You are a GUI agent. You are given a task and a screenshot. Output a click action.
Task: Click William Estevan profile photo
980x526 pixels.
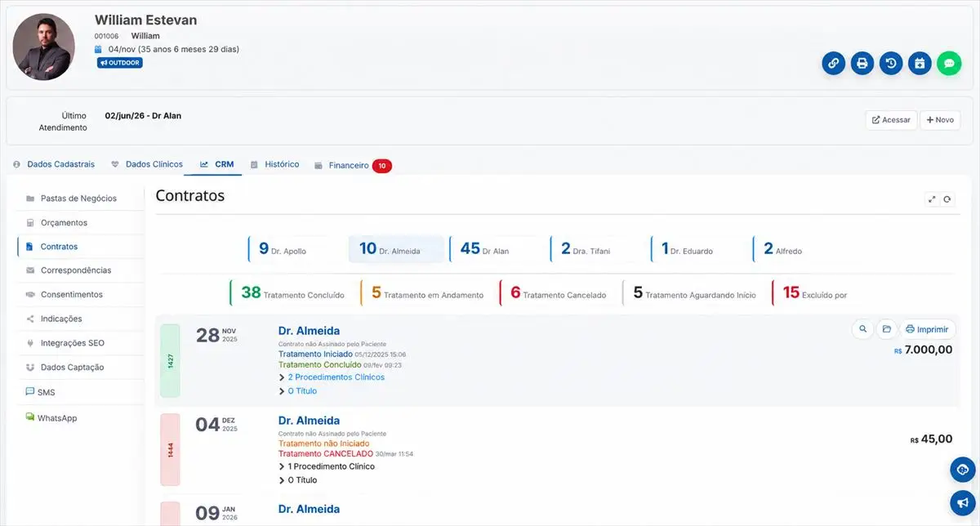click(x=44, y=47)
